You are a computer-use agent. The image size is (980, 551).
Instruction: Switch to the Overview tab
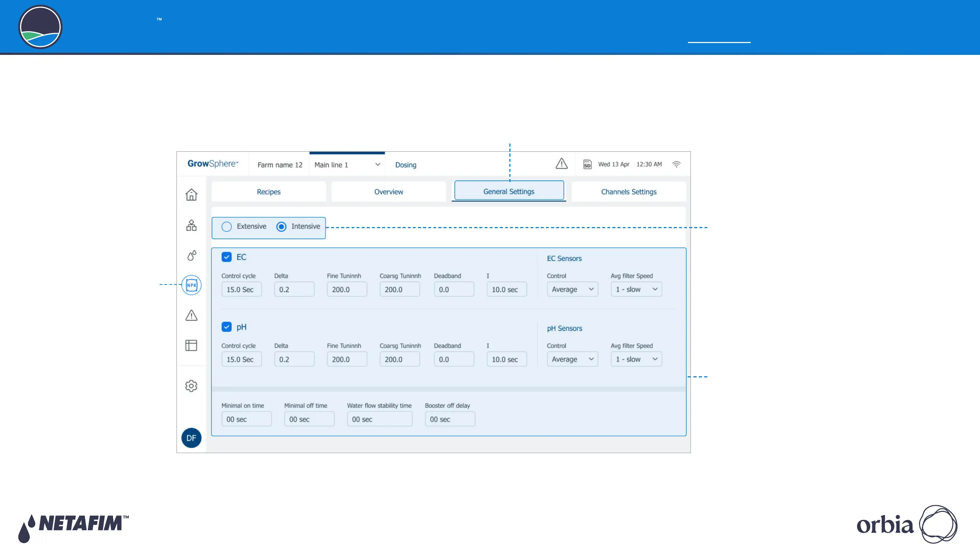tap(388, 192)
